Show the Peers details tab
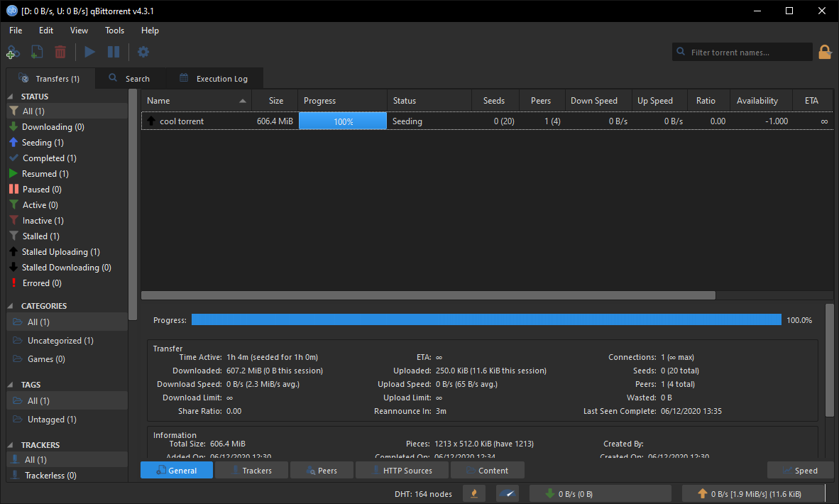The image size is (839, 504). [x=322, y=471]
